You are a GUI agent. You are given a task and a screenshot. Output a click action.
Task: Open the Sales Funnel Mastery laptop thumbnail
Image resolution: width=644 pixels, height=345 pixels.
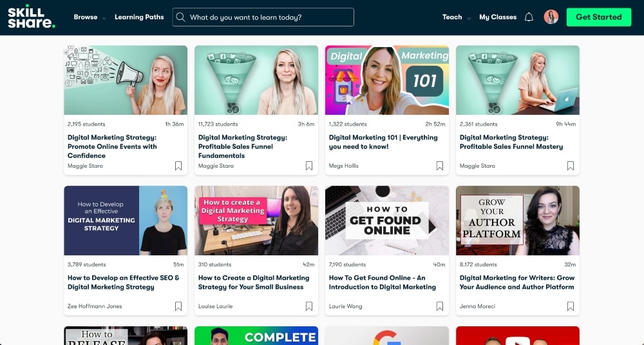point(518,80)
